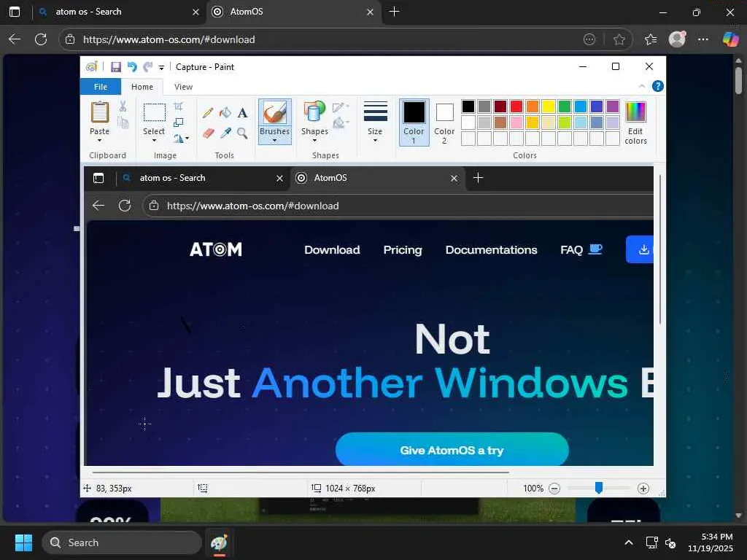Switch to the View ribbon tab
Screen dimensions: 747x560
(x=183, y=87)
